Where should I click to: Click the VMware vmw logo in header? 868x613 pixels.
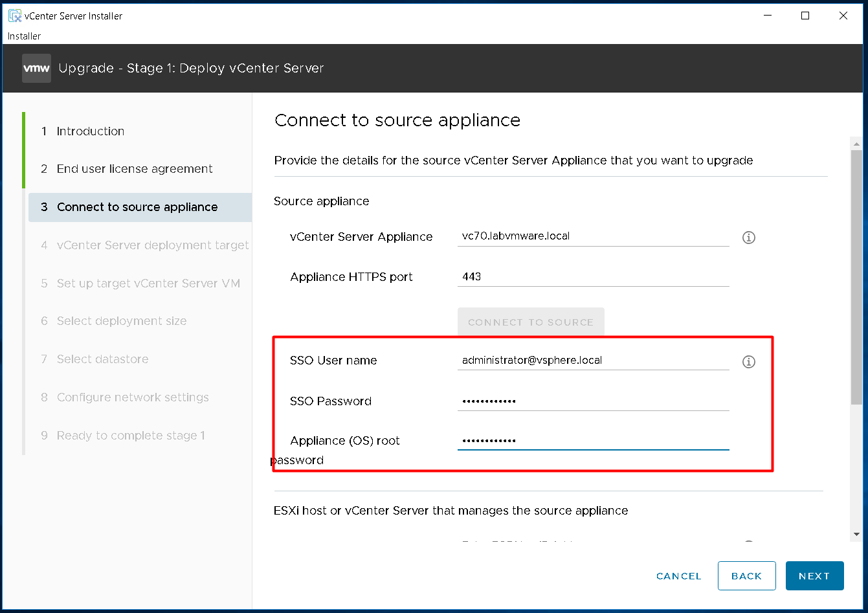point(36,68)
